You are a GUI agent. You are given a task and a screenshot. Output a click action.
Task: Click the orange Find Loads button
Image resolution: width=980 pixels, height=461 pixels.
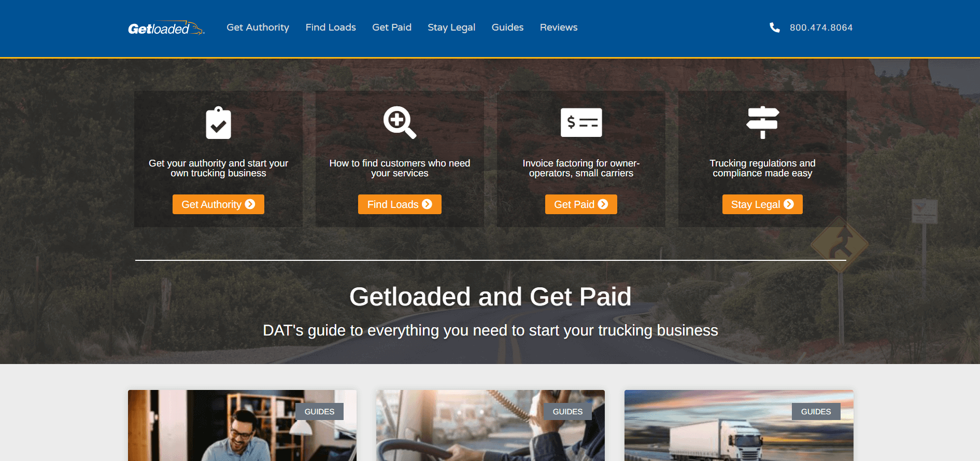point(400,204)
